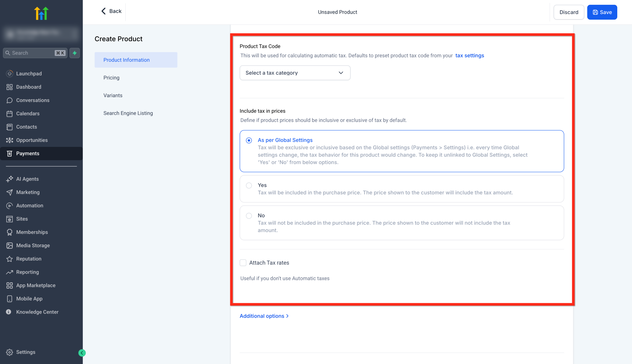Navigate to Opportunities

point(32,140)
